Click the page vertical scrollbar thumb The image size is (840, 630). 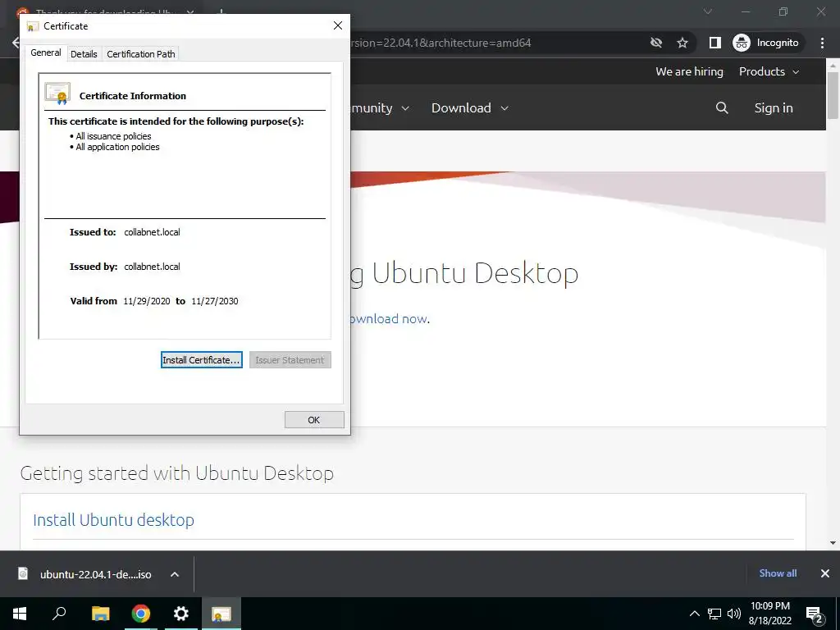[x=833, y=94]
